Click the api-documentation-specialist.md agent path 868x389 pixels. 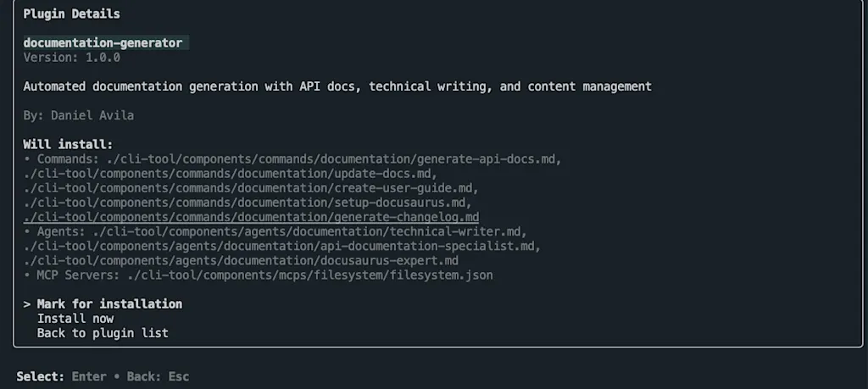[282, 247]
